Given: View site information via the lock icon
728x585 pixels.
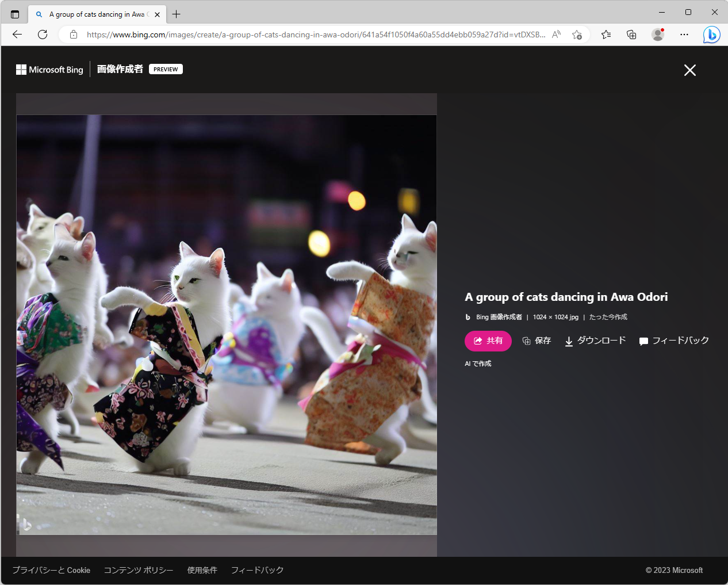Looking at the screenshot, I should (73, 35).
